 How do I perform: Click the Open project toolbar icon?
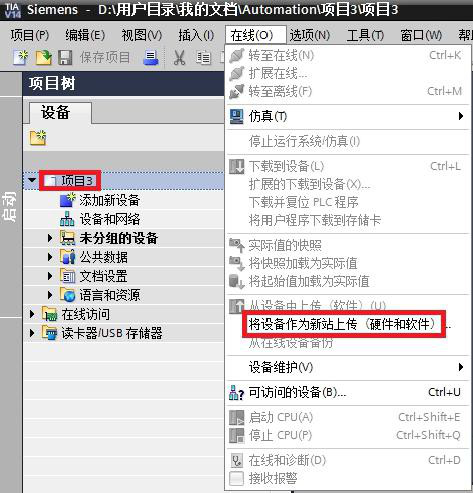click(43, 57)
